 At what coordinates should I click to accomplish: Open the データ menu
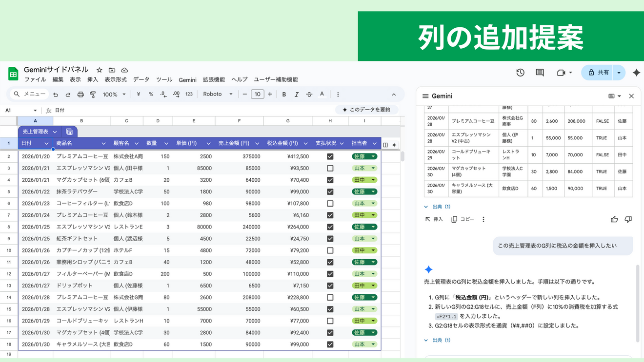point(141,80)
